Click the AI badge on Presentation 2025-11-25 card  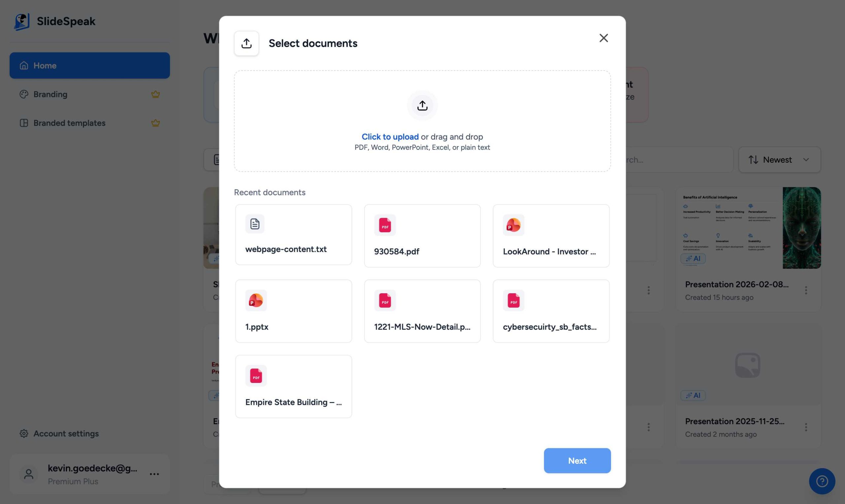(693, 395)
